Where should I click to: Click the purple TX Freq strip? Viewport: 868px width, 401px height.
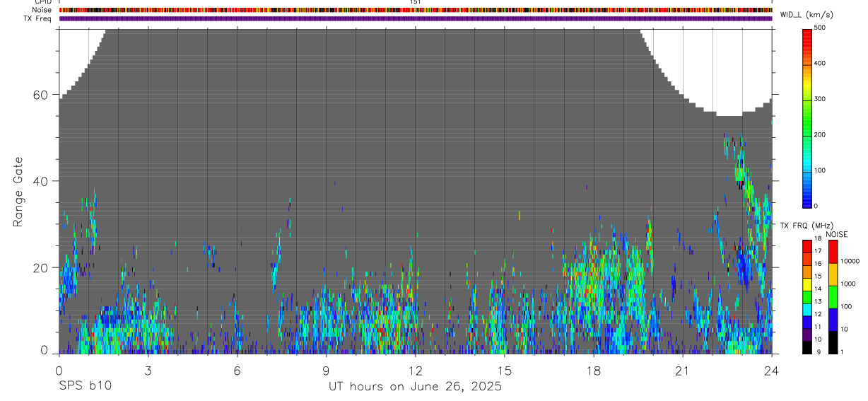coord(416,18)
